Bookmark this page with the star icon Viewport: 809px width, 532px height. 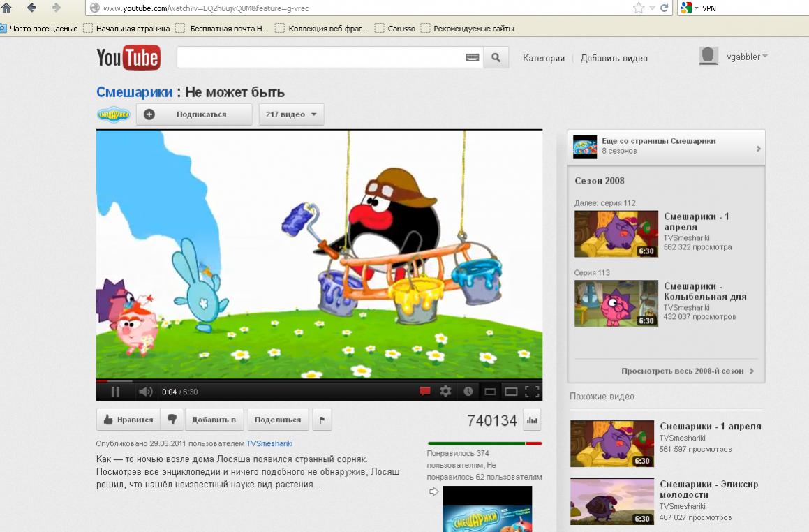(639, 8)
